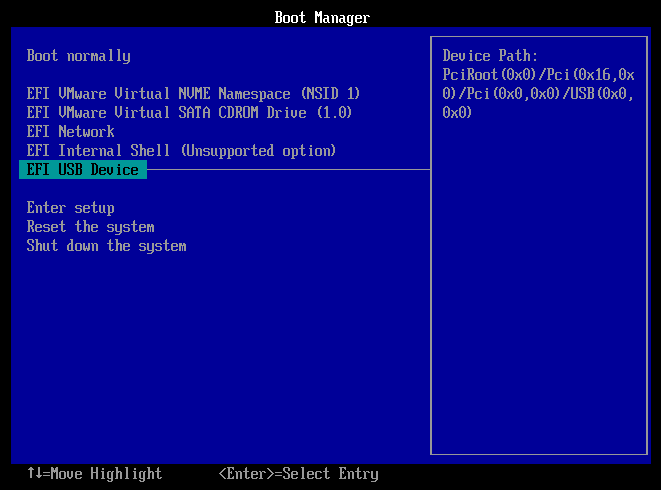The height and width of the screenshot is (490, 661).
Task: Select the Boot normally entry
Action: (78, 56)
